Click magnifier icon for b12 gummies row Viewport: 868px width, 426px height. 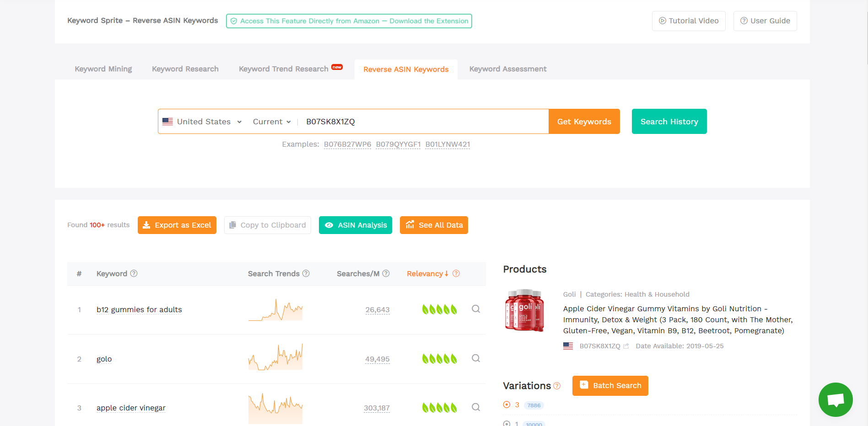(x=476, y=309)
